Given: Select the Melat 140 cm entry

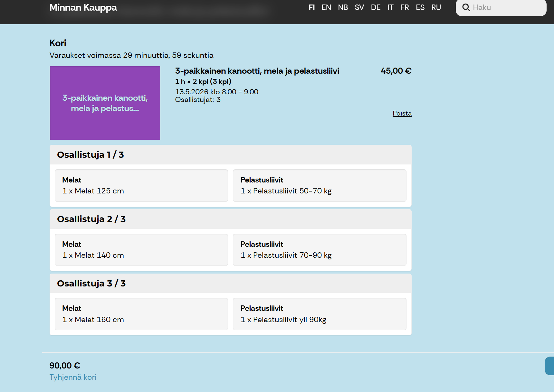Looking at the screenshot, I should 141,250.
